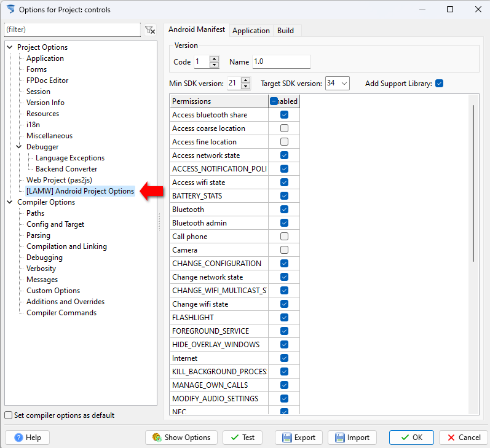Toggle the Enabled column header checkbox
Viewport: 490px width, 448px height.
[x=274, y=101]
